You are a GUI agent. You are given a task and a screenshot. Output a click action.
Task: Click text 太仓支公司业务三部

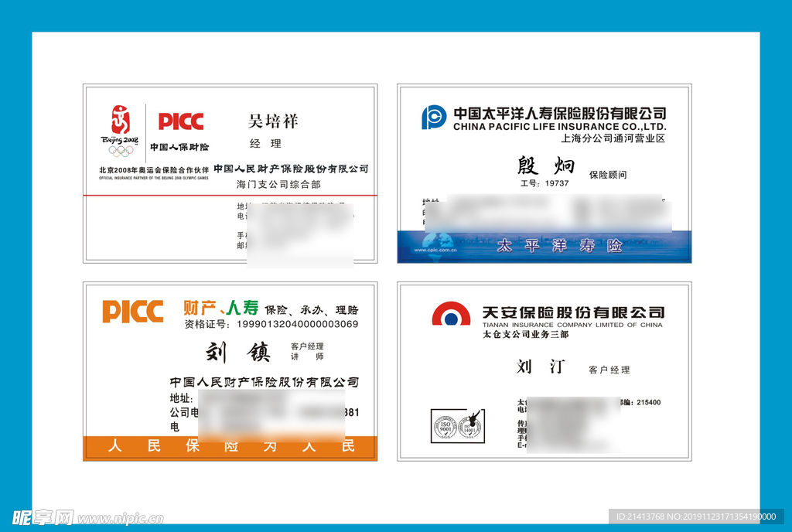pos(525,334)
